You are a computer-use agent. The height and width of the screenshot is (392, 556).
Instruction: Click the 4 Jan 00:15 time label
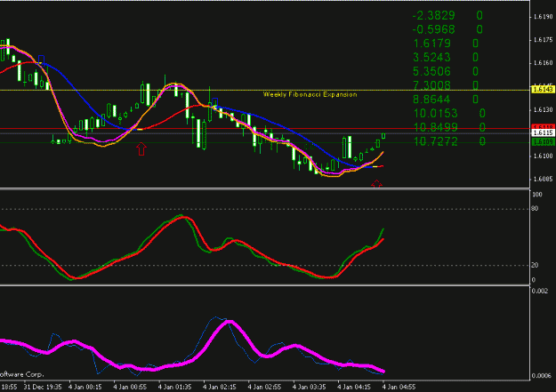click(x=85, y=387)
